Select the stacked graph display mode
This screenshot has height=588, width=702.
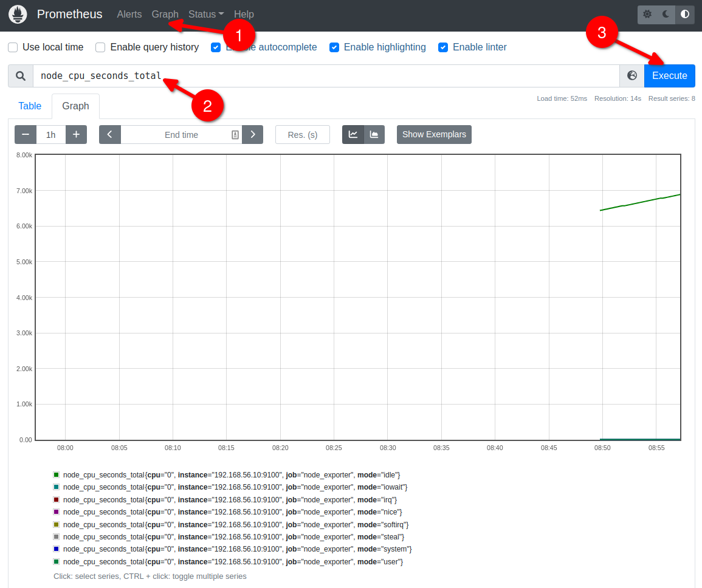point(373,134)
